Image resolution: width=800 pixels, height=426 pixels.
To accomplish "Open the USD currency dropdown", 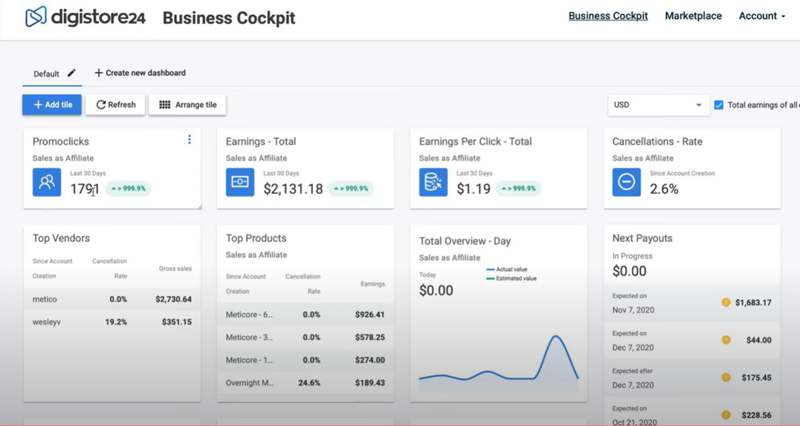I will pos(657,105).
